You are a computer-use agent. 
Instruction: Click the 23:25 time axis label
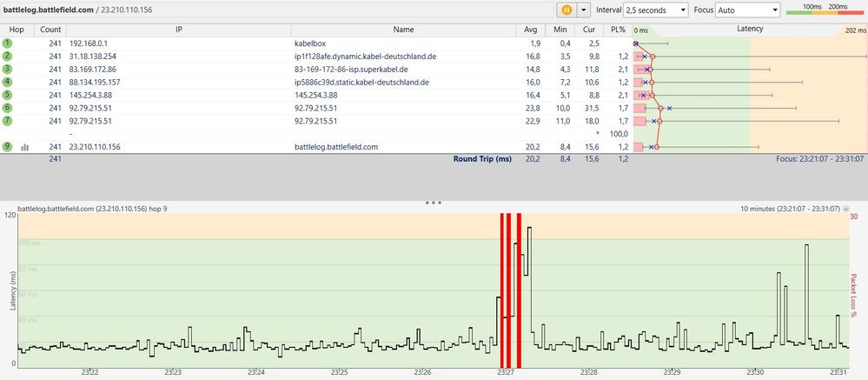(340, 374)
